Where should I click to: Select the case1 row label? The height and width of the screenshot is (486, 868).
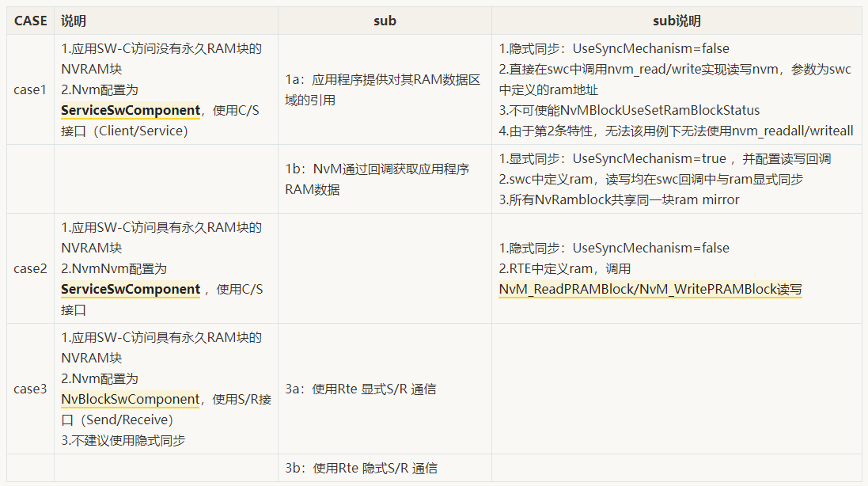pyautogui.click(x=28, y=89)
